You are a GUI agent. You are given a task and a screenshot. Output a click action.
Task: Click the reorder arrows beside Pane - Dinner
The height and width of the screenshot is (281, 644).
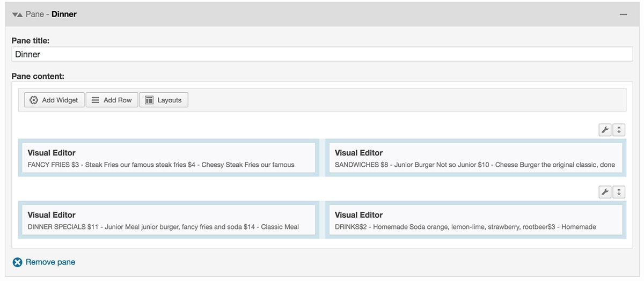18,14
